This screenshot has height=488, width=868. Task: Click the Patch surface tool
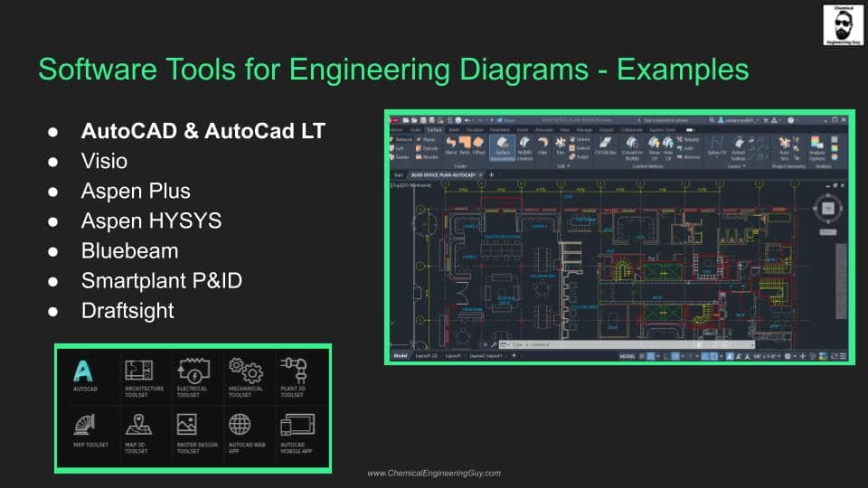pyautogui.click(x=465, y=146)
